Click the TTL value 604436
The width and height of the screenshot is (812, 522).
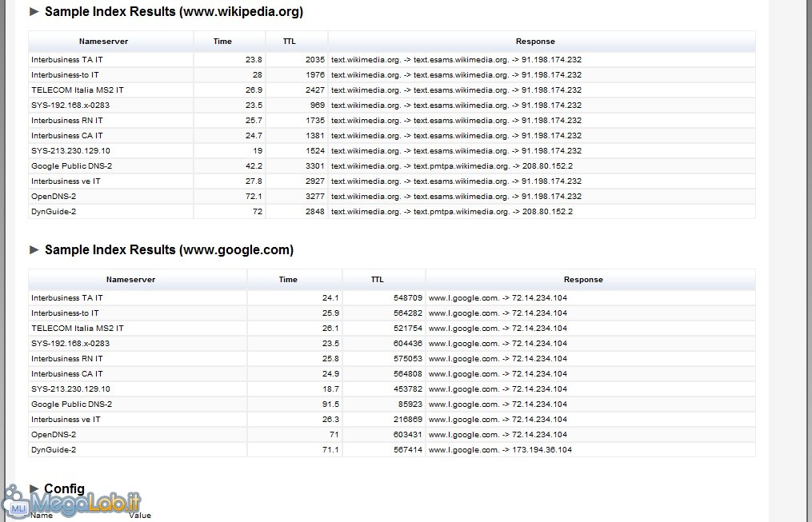pos(408,344)
